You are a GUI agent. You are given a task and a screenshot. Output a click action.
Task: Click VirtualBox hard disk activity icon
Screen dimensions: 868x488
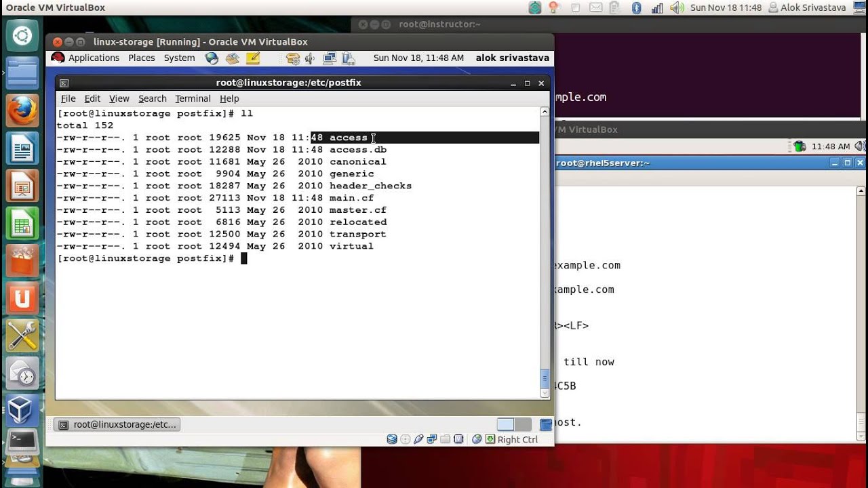392,439
